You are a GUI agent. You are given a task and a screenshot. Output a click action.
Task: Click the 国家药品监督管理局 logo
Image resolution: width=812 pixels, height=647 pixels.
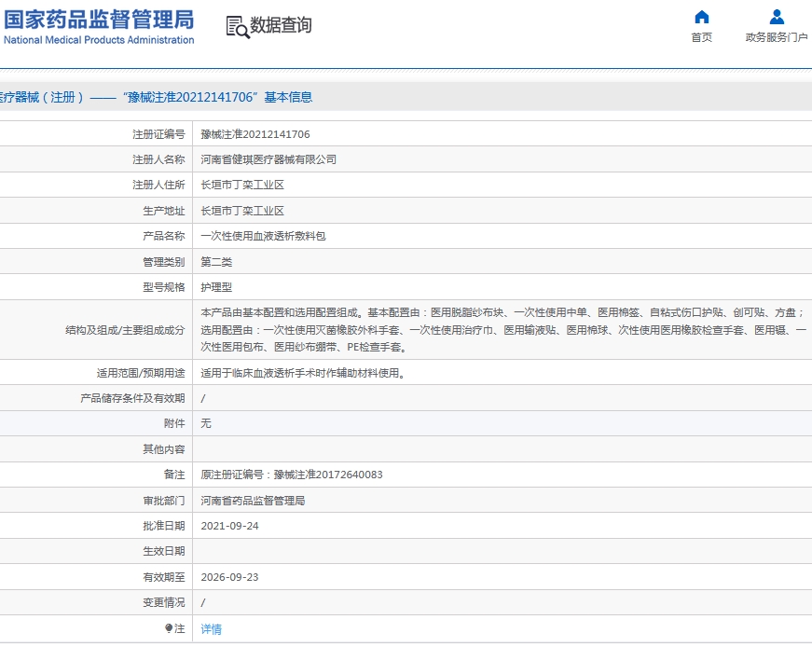click(x=99, y=20)
